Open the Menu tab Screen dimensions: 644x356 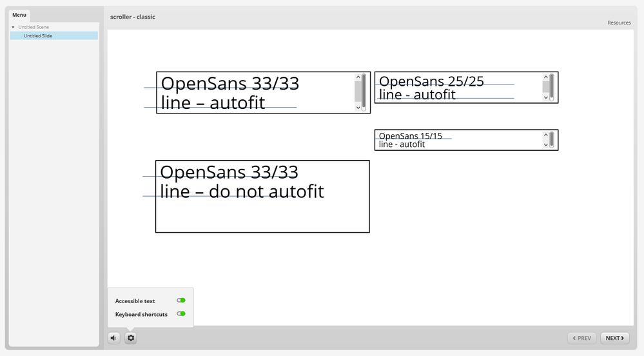coord(19,15)
